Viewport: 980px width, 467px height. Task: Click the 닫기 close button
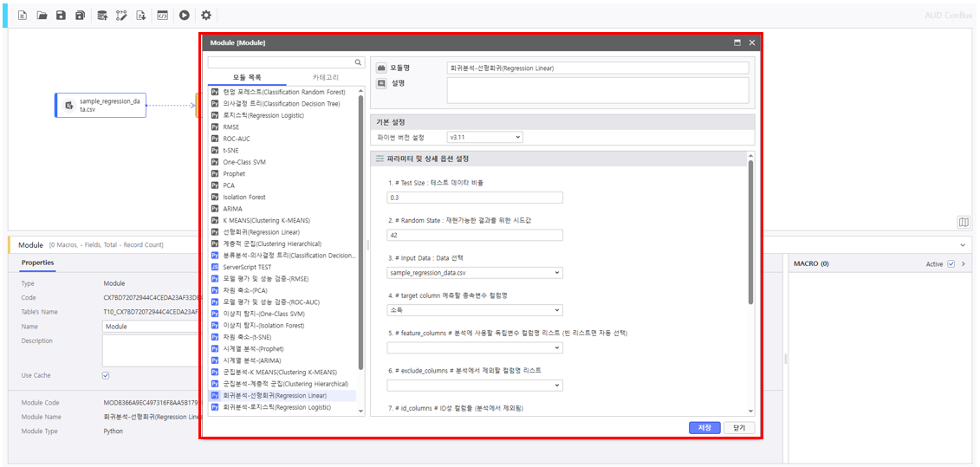click(x=739, y=428)
